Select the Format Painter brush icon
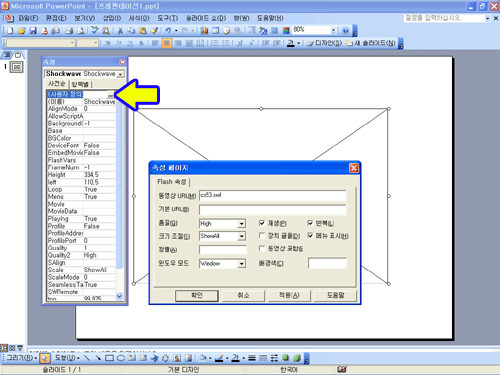Image resolution: width=500 pixels, height=375 pixels. tap(154, 31)
